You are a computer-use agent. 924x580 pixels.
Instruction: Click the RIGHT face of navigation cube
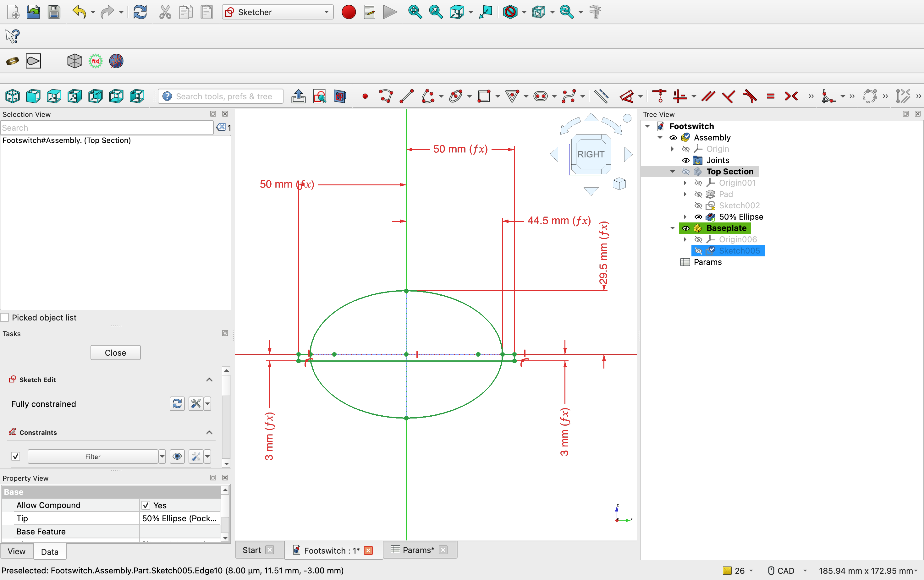(x=591, y=154)
